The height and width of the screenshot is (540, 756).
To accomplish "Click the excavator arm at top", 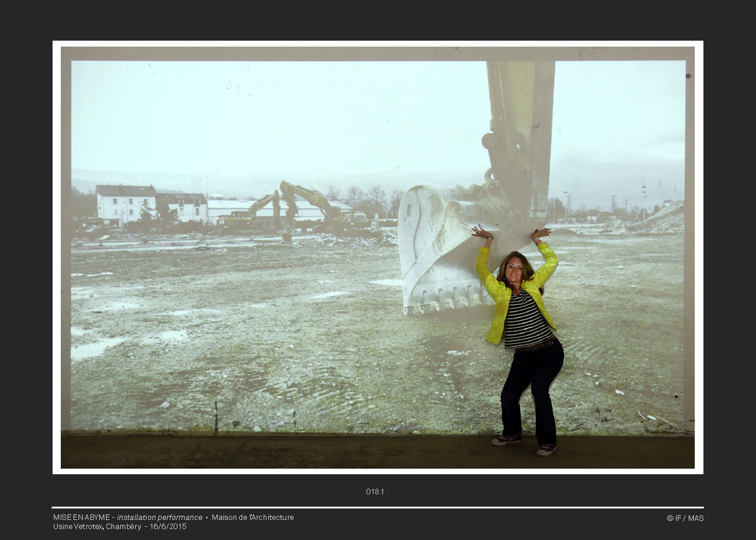I will 521,114.
